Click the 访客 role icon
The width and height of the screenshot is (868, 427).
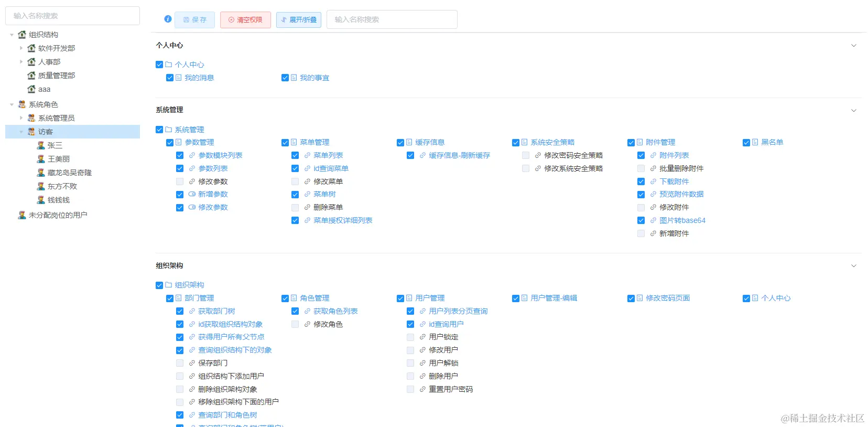tap(31, 132)
